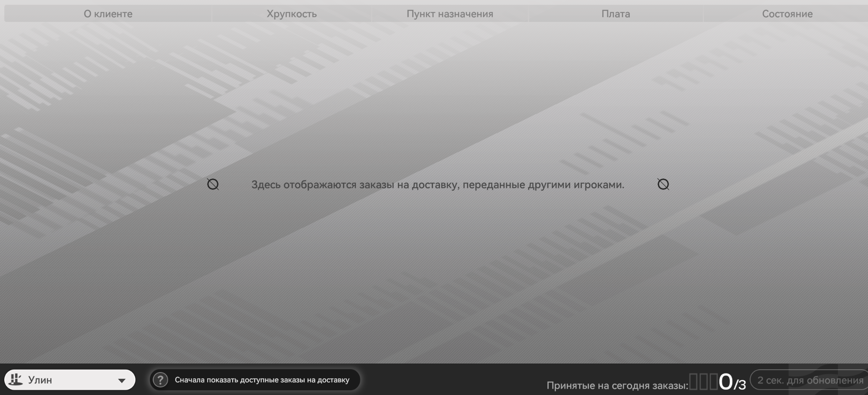Screen dimensions: 868x395
Task: Open the Улин location dropdown
Action: point(70,380)
